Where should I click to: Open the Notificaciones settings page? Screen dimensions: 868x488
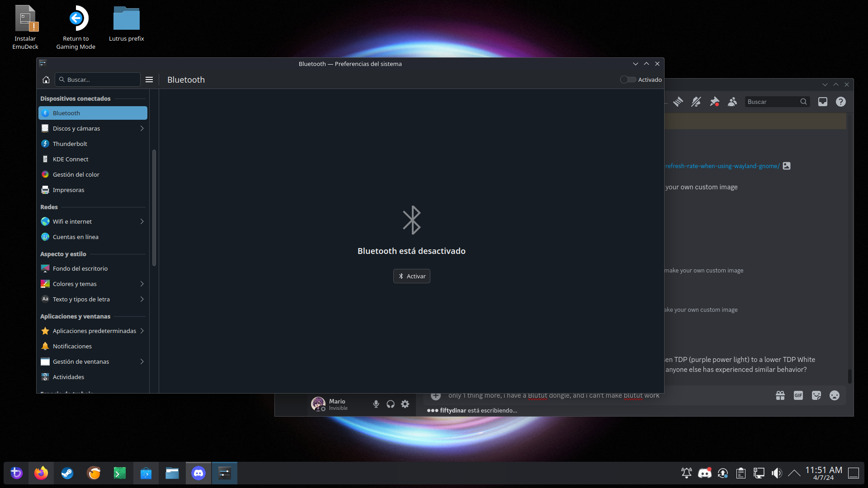click(72, 346)
